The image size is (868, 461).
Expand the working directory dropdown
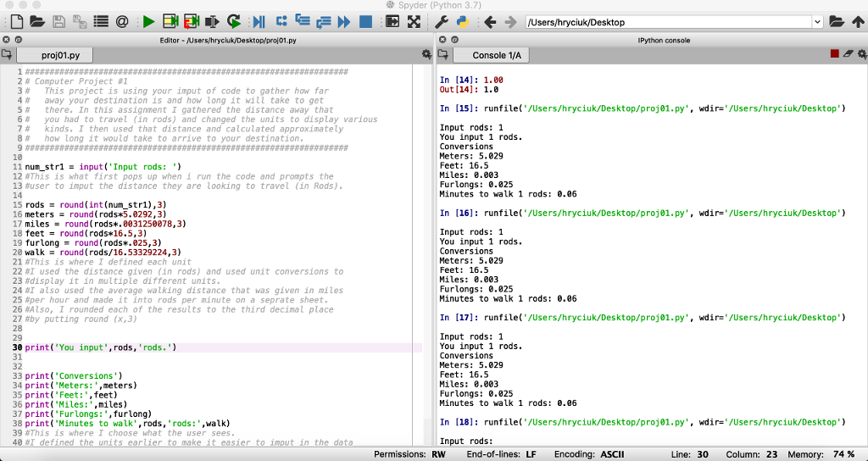818,22
